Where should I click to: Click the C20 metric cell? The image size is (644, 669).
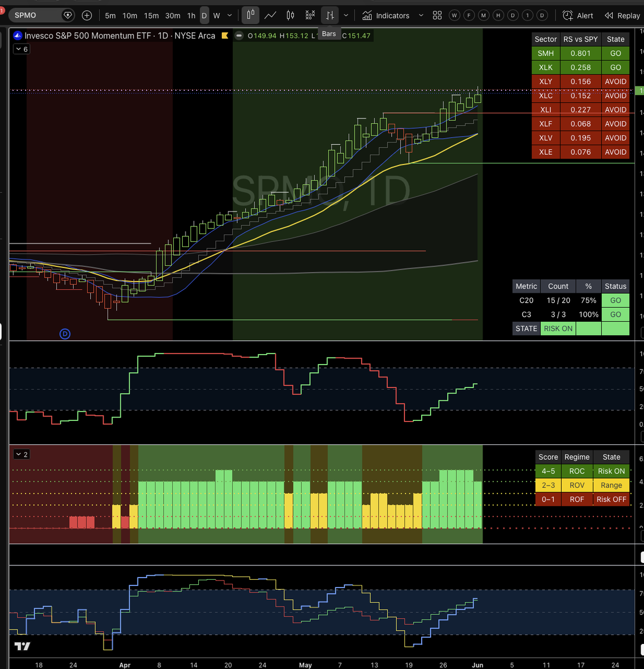(526, 300)
